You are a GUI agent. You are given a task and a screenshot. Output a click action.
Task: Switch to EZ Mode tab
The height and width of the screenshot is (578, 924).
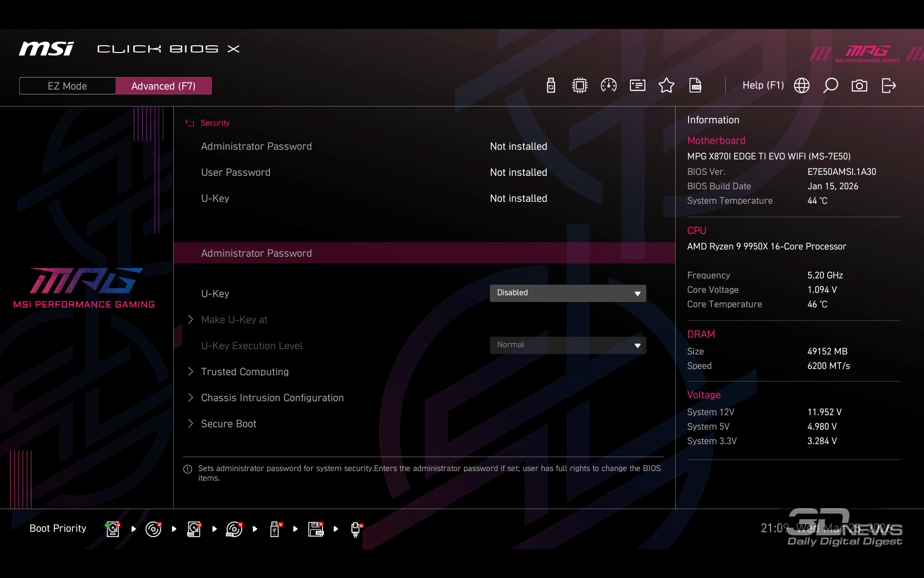[x=67, y=86]
